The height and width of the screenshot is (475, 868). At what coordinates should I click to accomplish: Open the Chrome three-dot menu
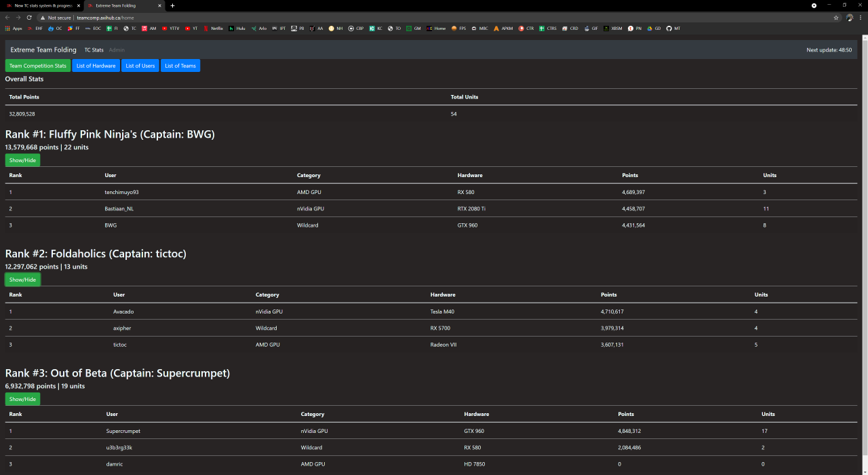(861, 18)
